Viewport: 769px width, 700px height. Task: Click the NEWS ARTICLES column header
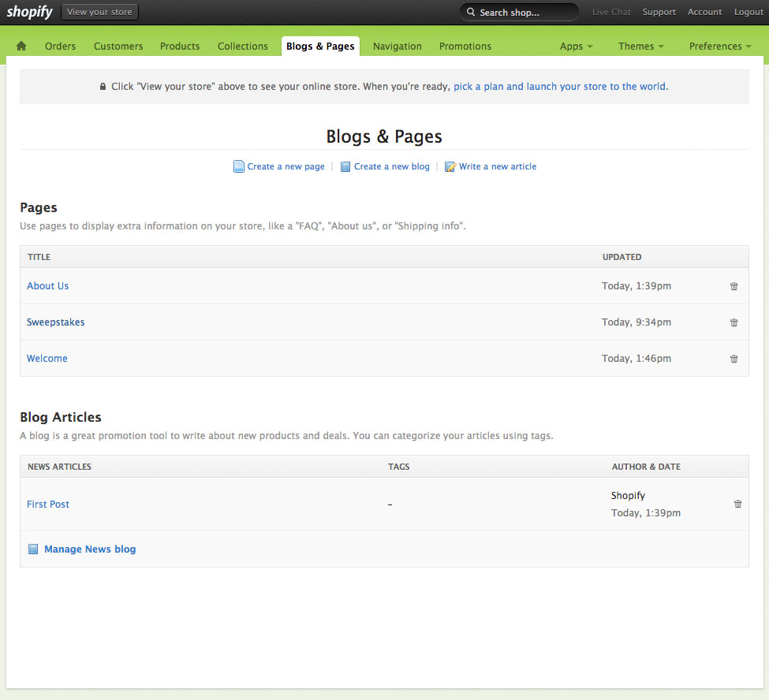pyautogui.click(x=59, y=467)
